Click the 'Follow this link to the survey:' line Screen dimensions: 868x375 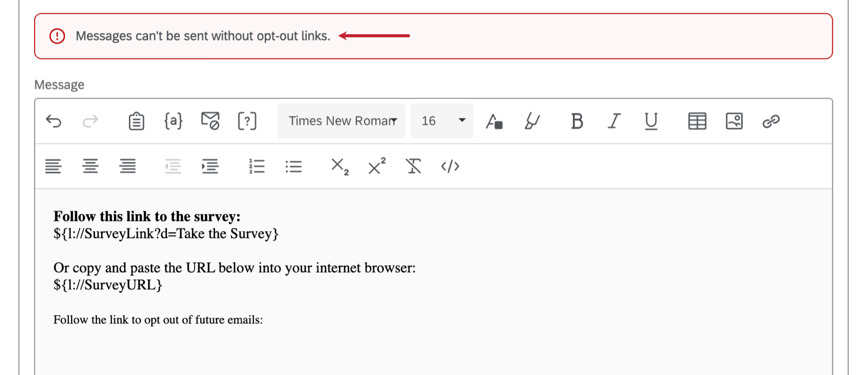tap(147, 216)
